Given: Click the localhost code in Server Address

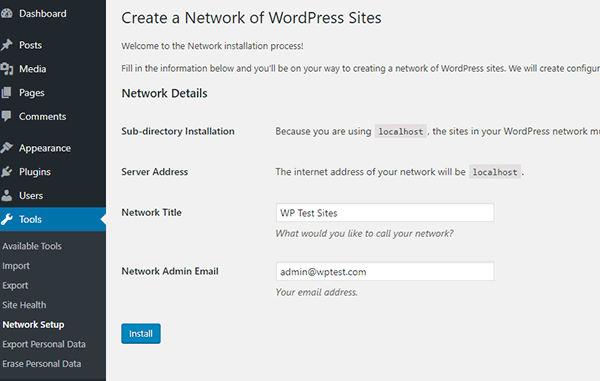Looking at the screenshot, I should 495,172.
